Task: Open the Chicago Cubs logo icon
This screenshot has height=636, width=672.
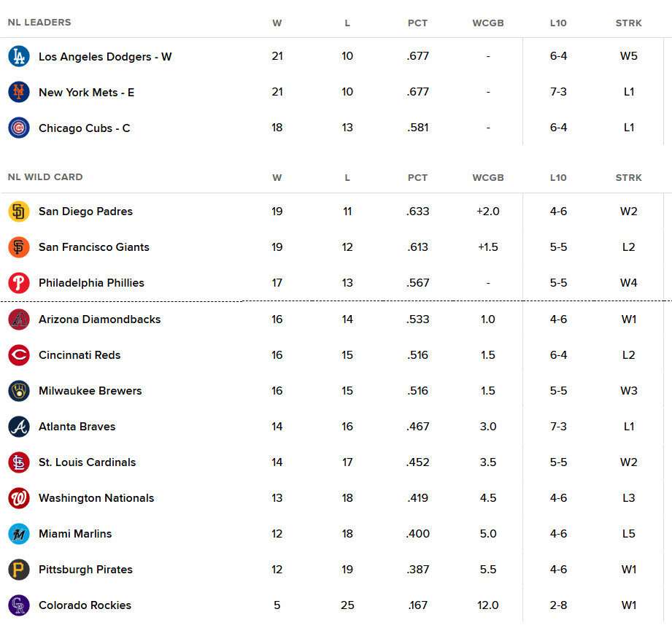Action: (19, 128)
